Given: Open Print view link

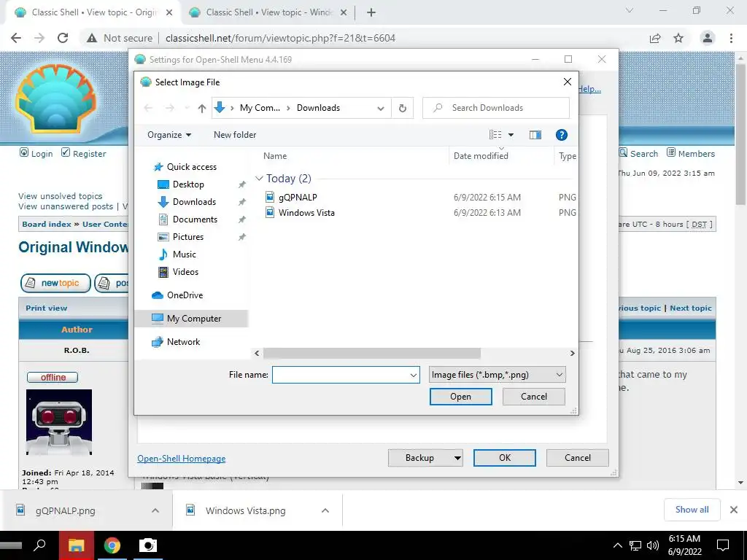Looking at the screenshot, I should 46,308.
